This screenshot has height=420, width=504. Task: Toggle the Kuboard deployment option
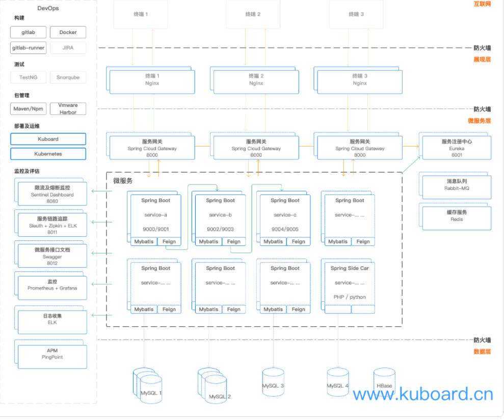pos(48,138)
